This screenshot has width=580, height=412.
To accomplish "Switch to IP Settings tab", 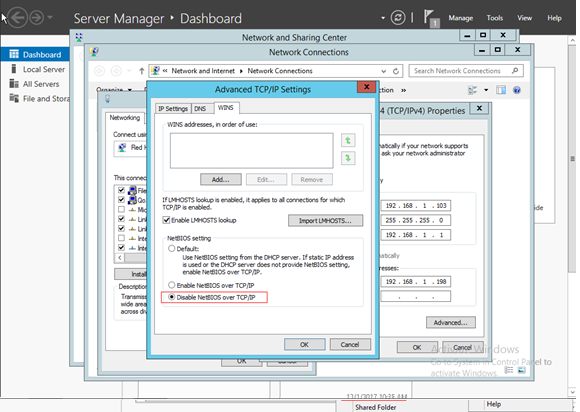I will [173, 108].
